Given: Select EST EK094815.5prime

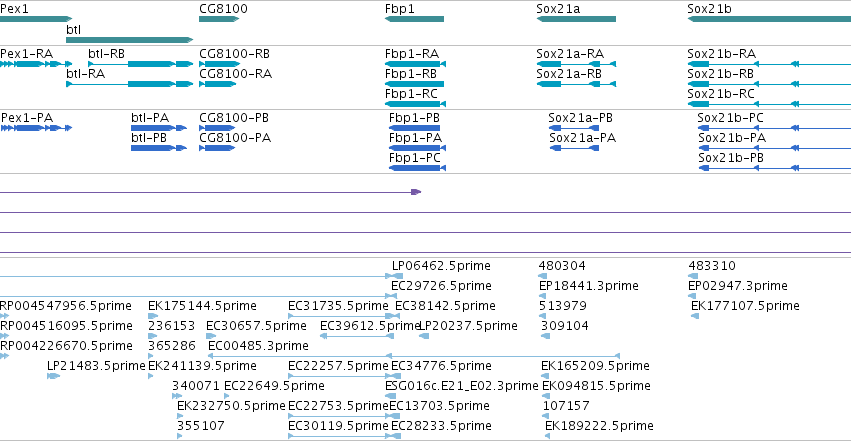Looking at the screenshot, I should tap(546, 396).
